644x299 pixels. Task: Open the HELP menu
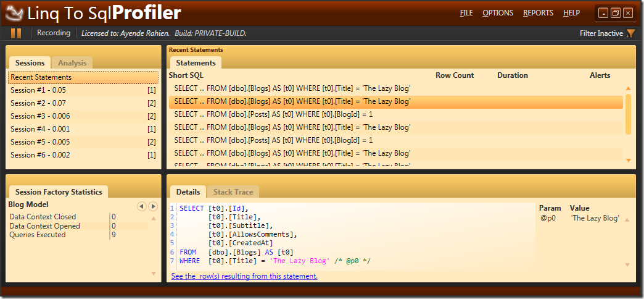(x=571, y=13)
